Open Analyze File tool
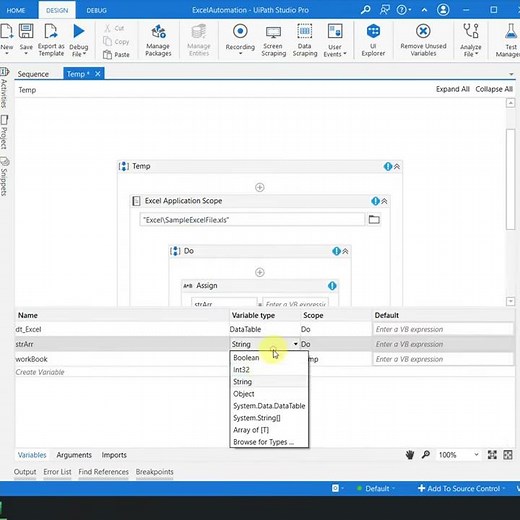 click(470, 40)
